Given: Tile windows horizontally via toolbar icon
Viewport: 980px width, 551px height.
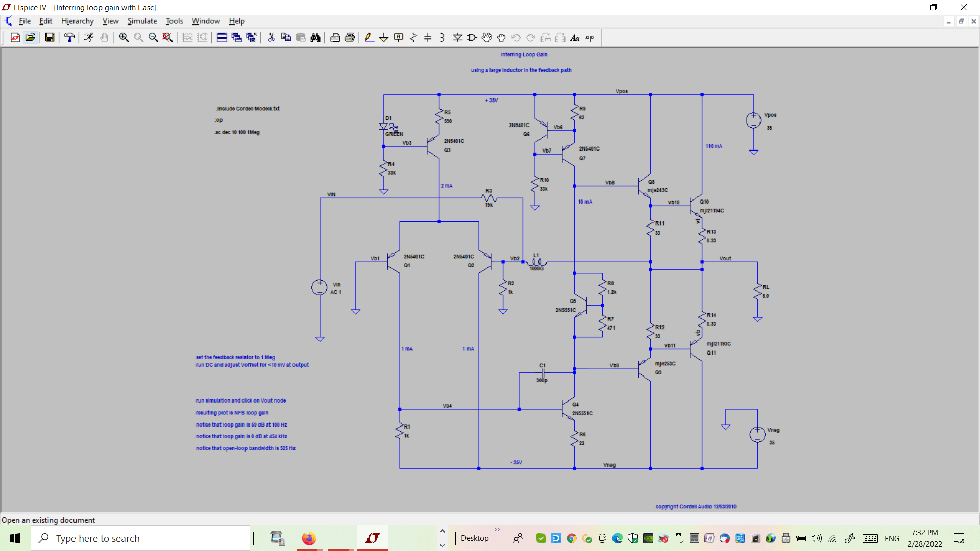Looking at the screenshot, I should coord(222,38).
